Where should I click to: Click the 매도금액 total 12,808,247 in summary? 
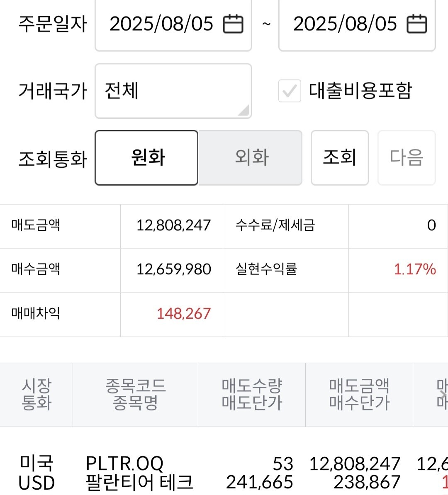(173, 225)
